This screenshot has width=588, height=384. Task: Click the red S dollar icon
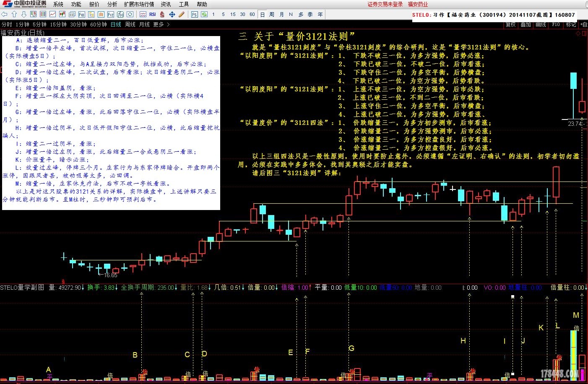(162, 14)
